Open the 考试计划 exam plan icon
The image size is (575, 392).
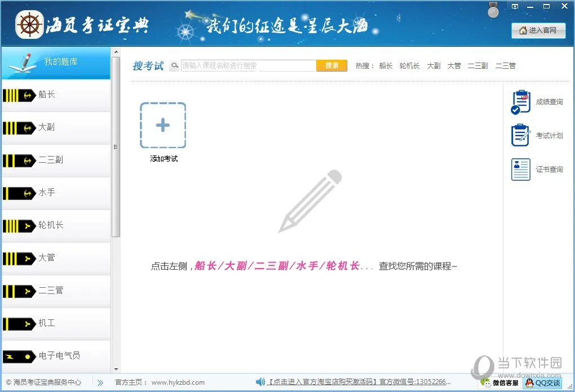[x=521, y=136]
